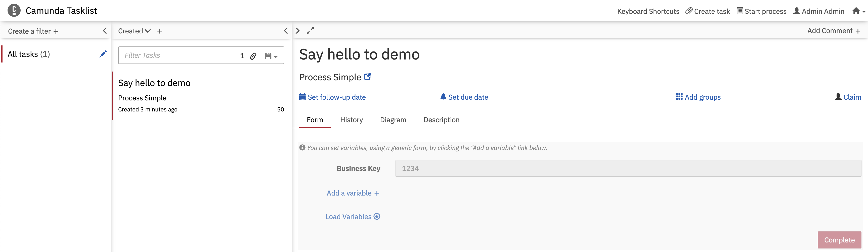Open the home navigation dropdown
The image size is (868, 252).
(858, 11)
